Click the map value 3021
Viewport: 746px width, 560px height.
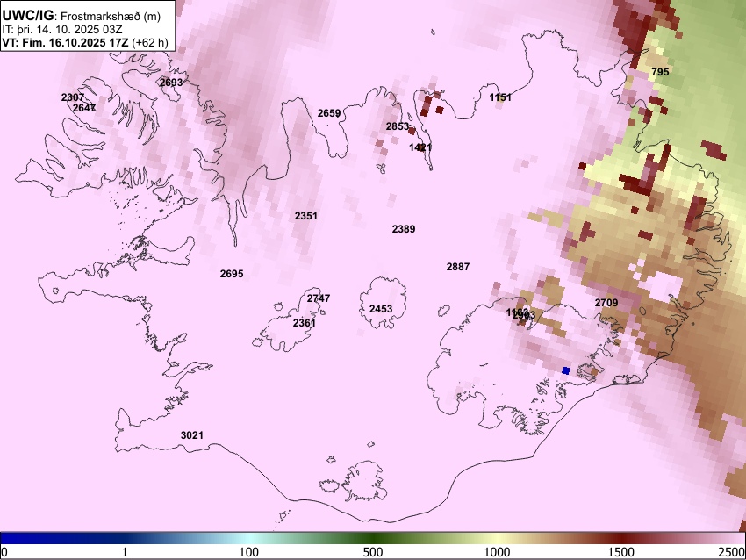click(x=192, y=434)
